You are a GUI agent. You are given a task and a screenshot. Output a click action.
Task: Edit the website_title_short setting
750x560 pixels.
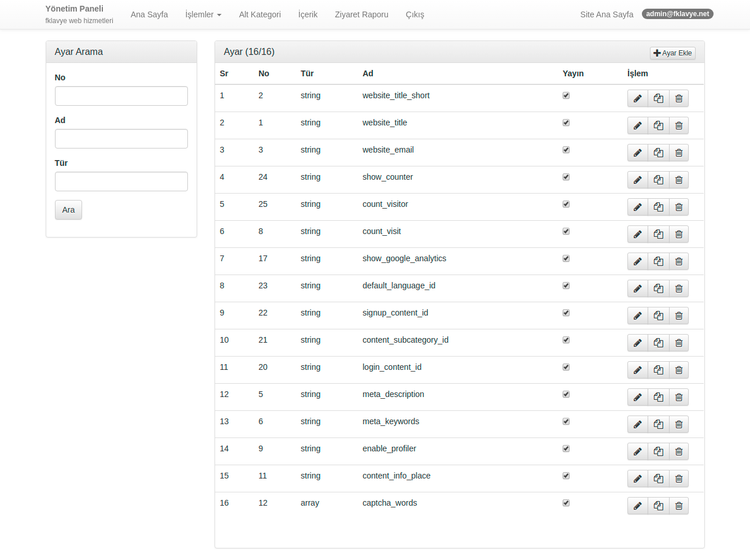point(637,98)
